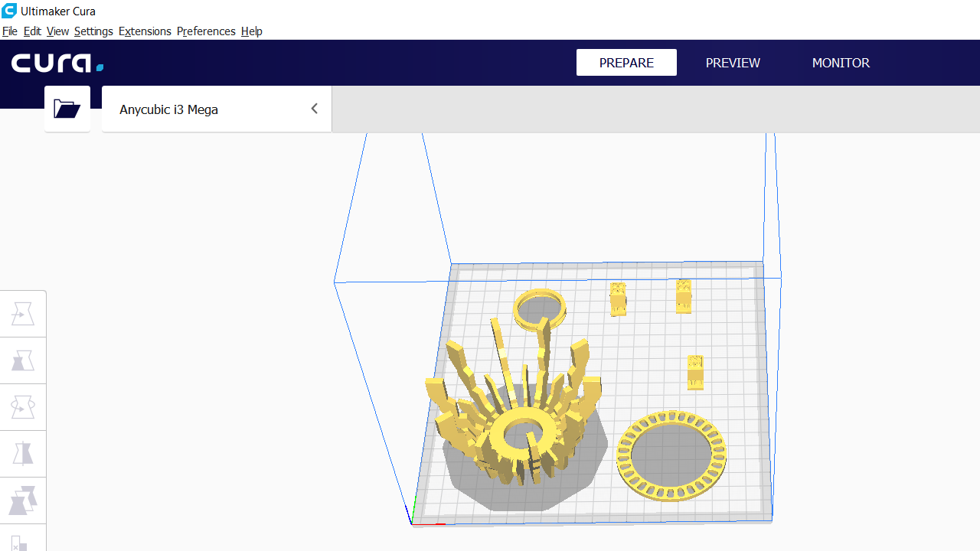Screen dimensions: 980x551
Task: Click the Cura logo in the header
Action: click(57, 63)
